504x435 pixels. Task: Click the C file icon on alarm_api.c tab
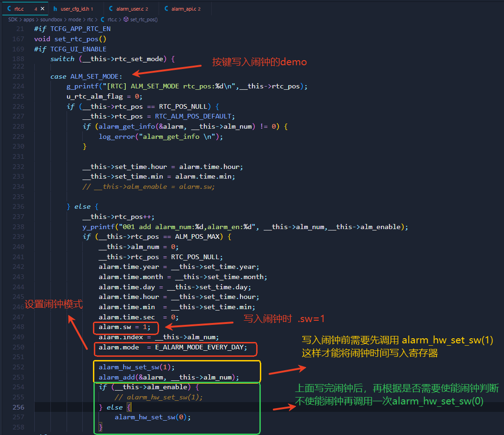tap(166, 9)
